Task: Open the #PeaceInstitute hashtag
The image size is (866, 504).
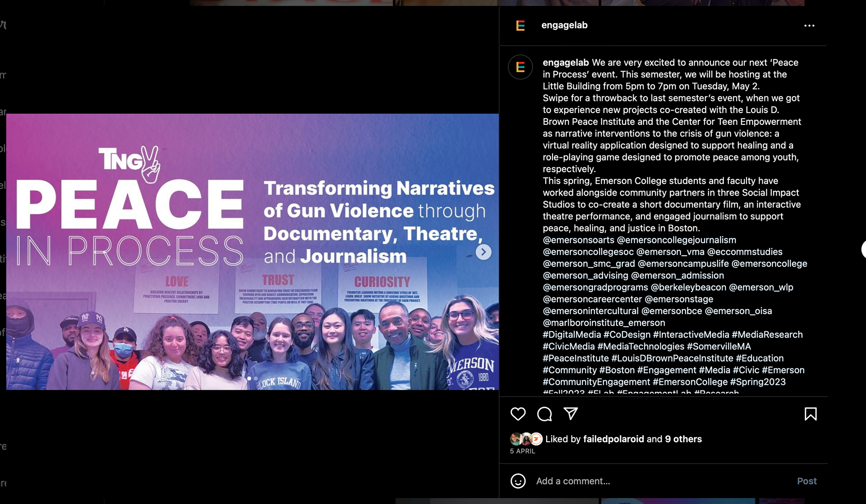Action: pyautogui.click(x=576, y=358)
